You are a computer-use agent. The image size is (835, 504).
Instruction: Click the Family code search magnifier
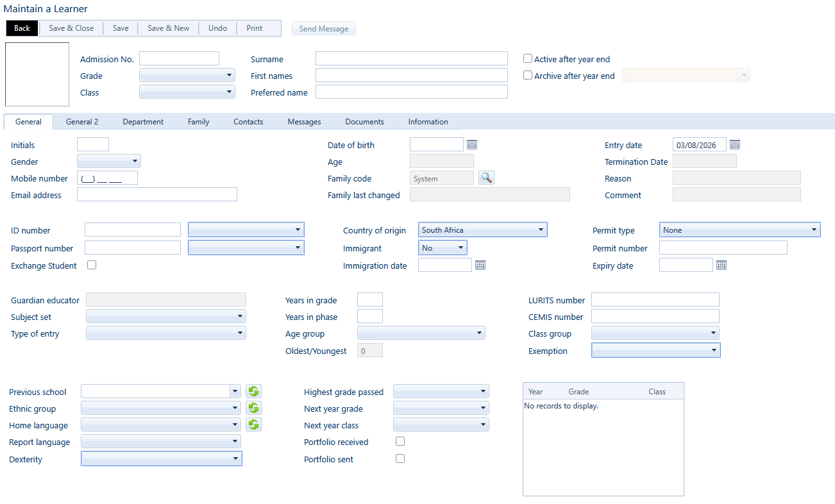tap(487, 178)
